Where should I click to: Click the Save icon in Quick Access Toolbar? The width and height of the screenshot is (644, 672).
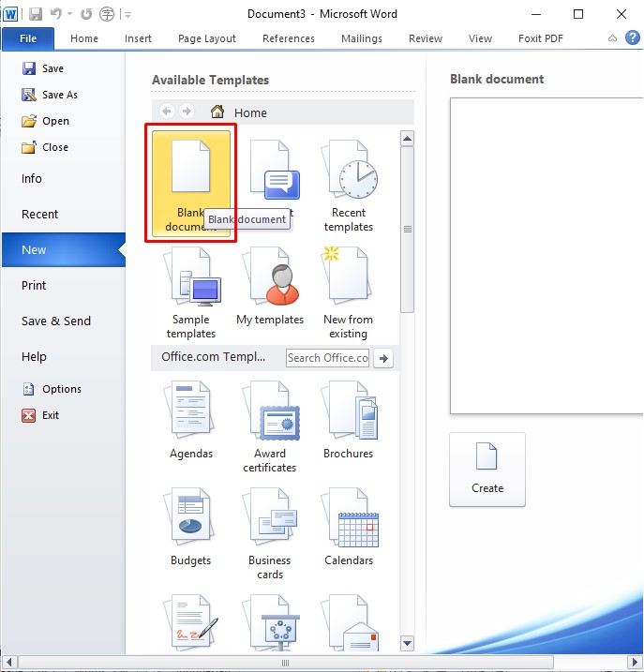point(36,14)
